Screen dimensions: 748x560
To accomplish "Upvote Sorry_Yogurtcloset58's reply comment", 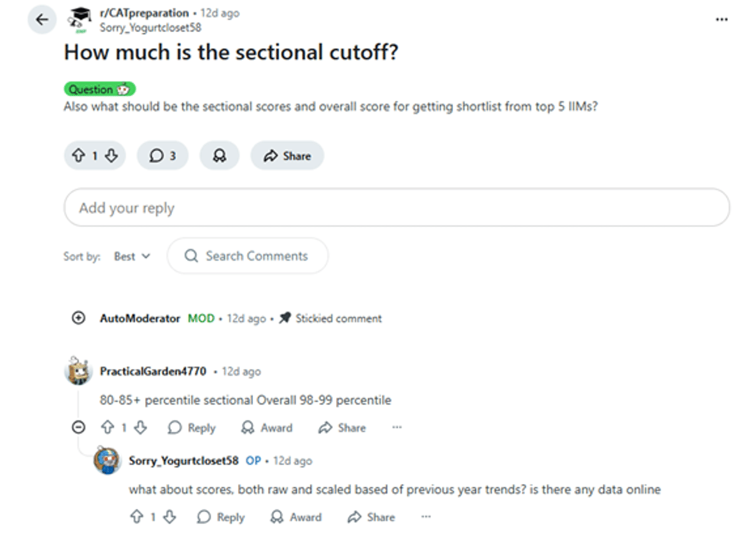I will 137,517.
